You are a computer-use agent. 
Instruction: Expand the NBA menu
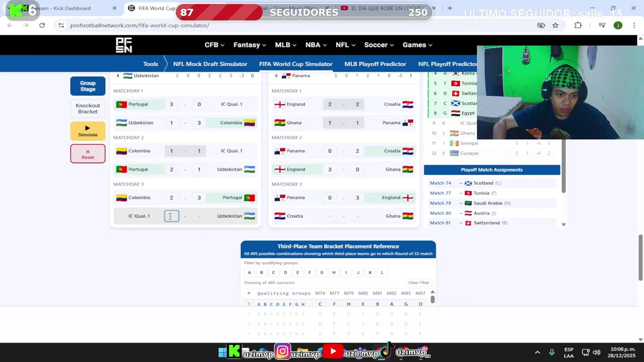pos(316,45)
